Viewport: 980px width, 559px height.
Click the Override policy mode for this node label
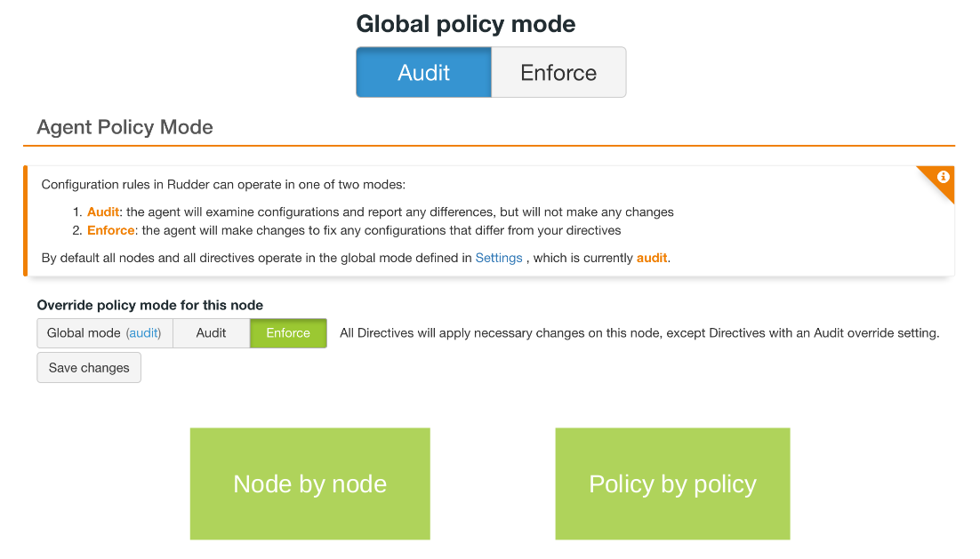click(149, 306)
